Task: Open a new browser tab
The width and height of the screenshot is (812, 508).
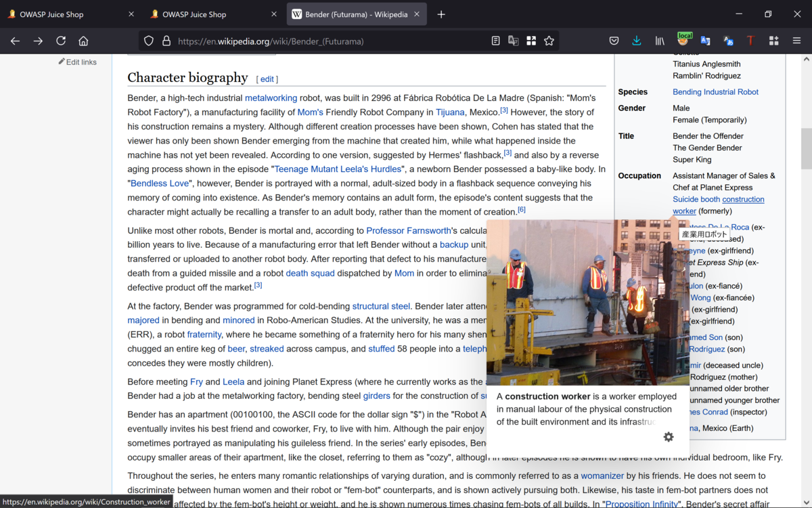Action: point(441,14)
